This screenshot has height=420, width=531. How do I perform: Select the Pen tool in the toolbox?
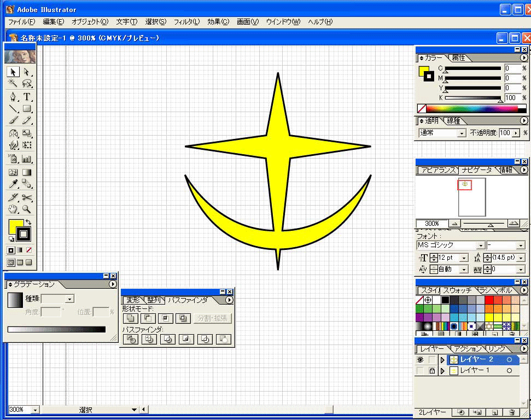coord(13,97)
